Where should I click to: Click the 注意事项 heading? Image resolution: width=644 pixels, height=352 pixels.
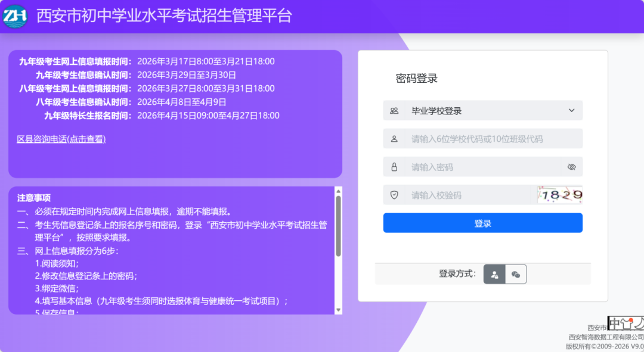tap(33, 198)
